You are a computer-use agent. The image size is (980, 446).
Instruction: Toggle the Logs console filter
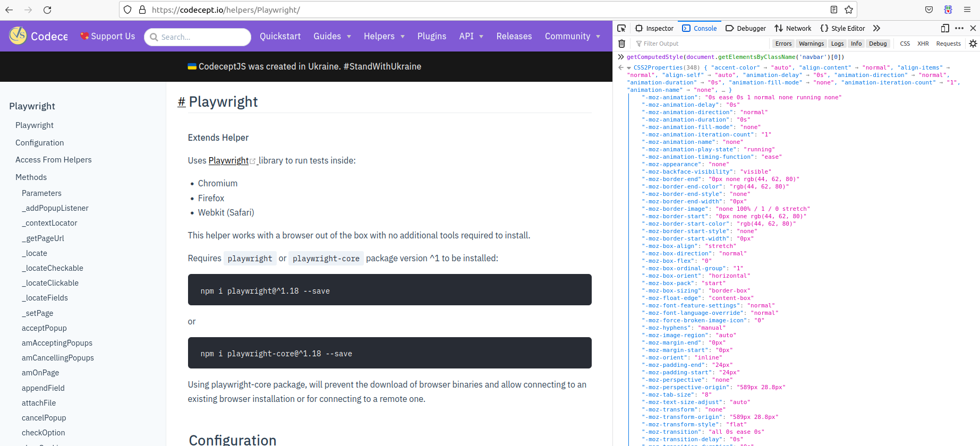tap(838, 44)
